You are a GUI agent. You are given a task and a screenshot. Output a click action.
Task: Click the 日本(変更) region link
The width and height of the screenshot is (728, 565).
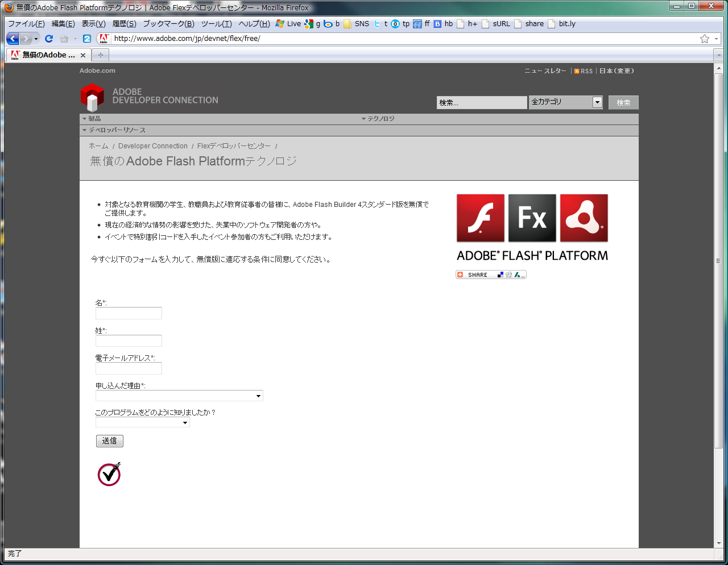tap(617, 71)
